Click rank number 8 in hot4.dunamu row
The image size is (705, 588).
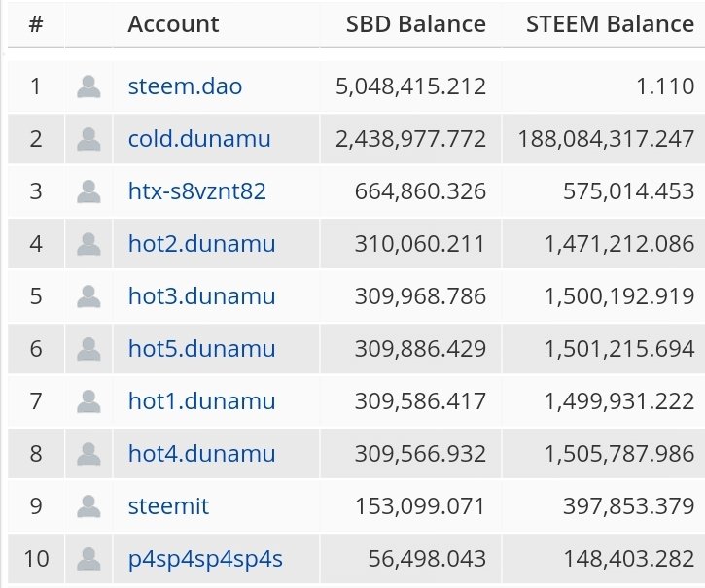point(36,454)
